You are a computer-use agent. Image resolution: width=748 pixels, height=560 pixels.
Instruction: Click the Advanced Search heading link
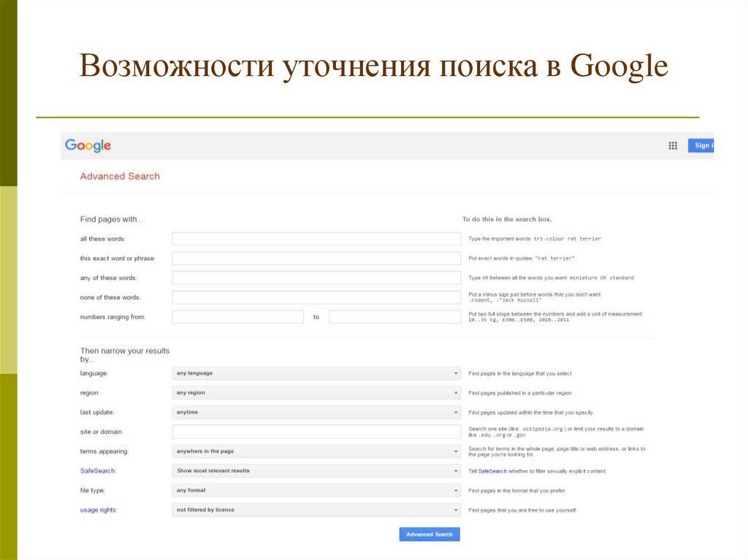point(120,176)
